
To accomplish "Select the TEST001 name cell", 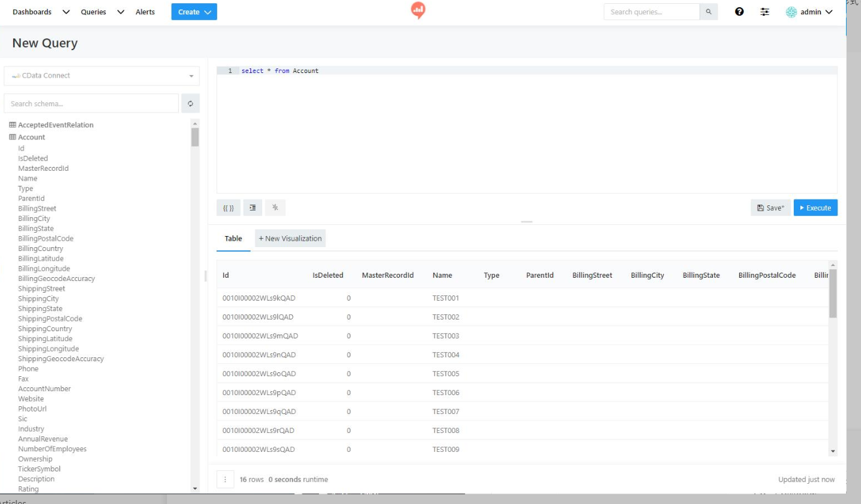I will (446, 298).
